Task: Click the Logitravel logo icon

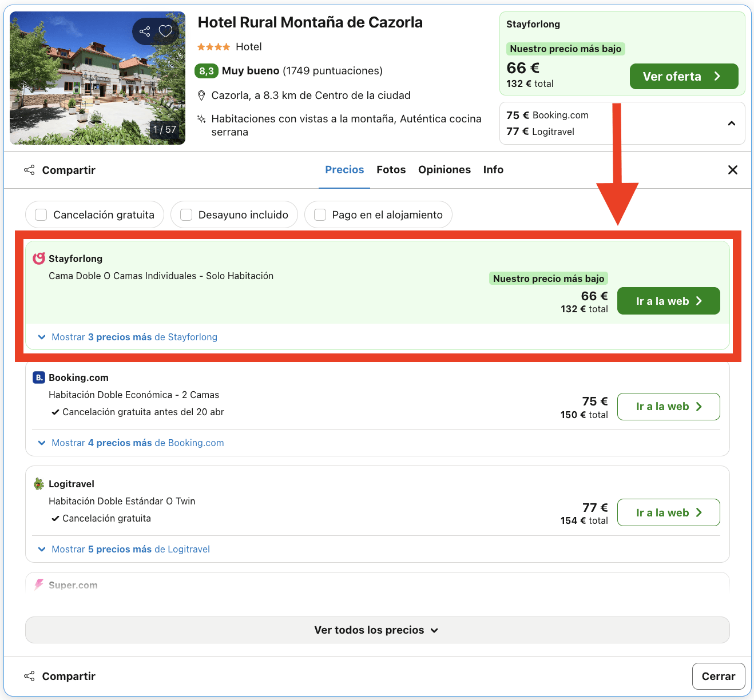Action: [39, 484]
